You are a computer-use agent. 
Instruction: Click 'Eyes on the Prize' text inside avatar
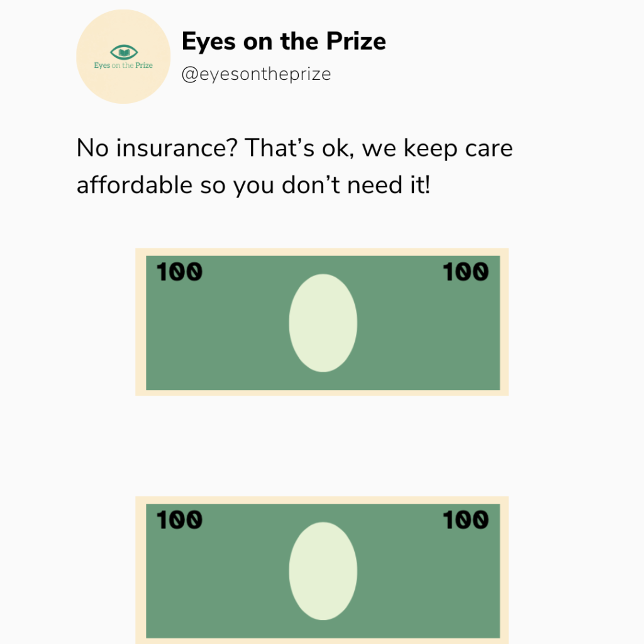click(123, 65)
